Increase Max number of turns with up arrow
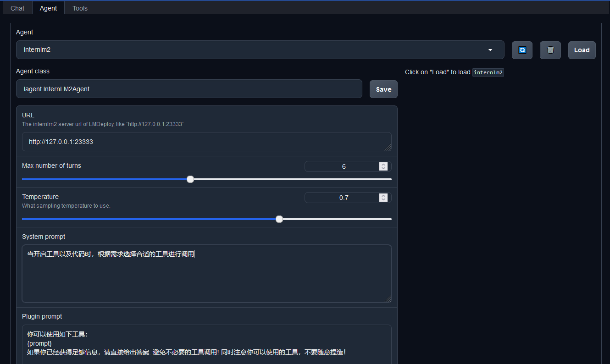Viewport: 610px width, 364px height. [x=384, y=165]
